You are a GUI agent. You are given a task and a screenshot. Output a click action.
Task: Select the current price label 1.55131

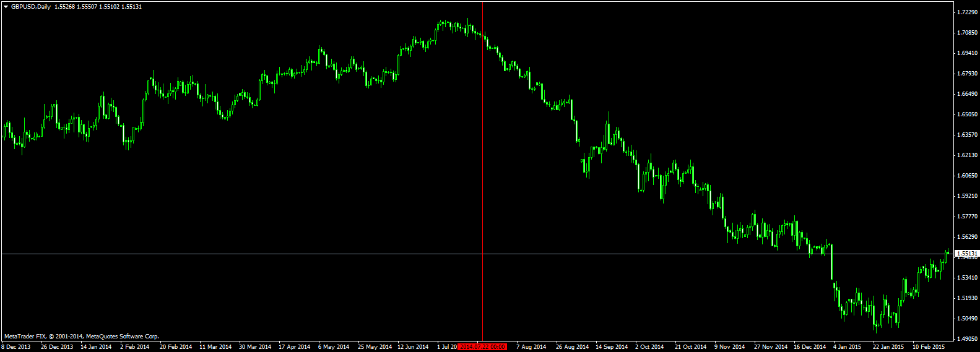pos(967,254)
